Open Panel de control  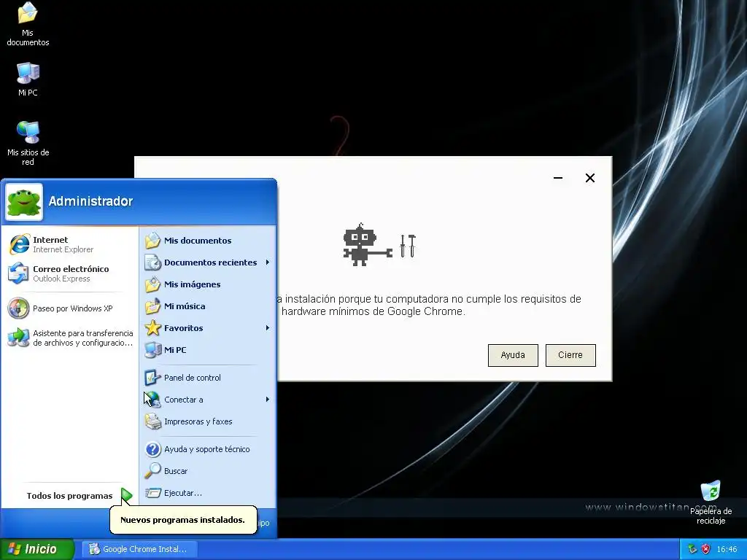208,378
